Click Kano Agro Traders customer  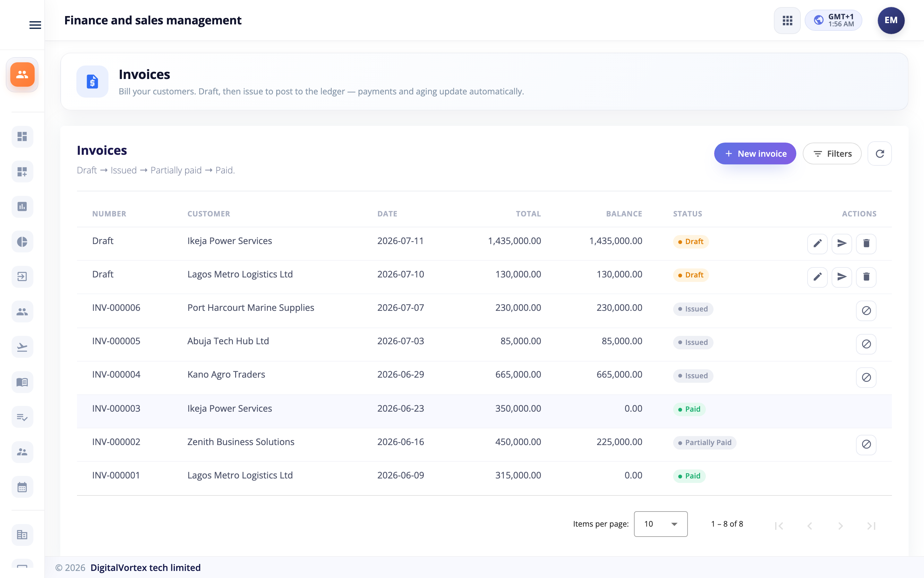pos(226,375)
